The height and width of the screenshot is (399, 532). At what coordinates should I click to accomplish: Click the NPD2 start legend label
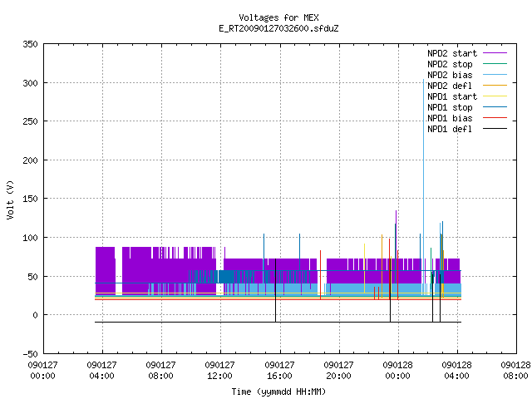(452, 53)
